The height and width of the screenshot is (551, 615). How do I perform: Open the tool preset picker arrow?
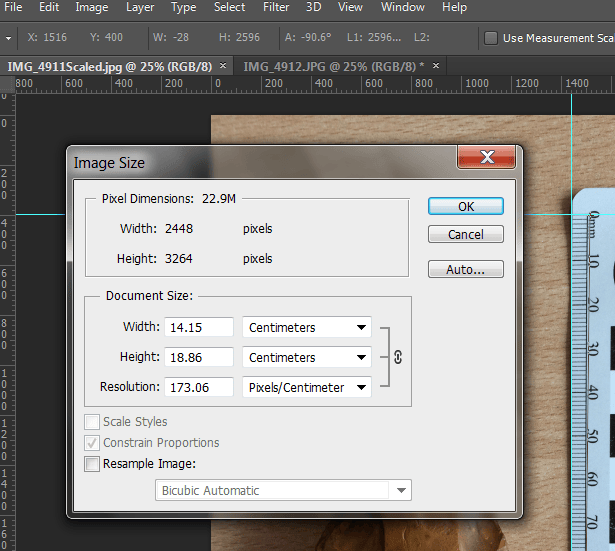tap(8, 38)
